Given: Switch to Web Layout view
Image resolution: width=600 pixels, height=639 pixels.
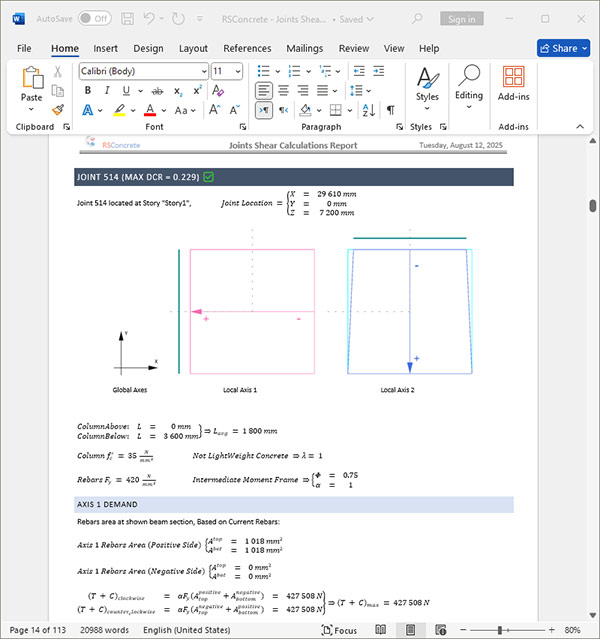Looking at the screenshot, I should pyautogui.click(x=440, y=630).
